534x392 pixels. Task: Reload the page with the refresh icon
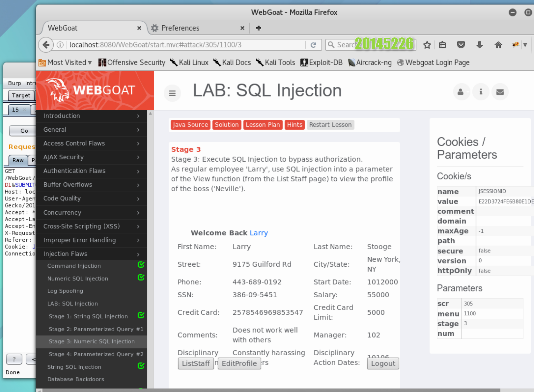point(313,45)
